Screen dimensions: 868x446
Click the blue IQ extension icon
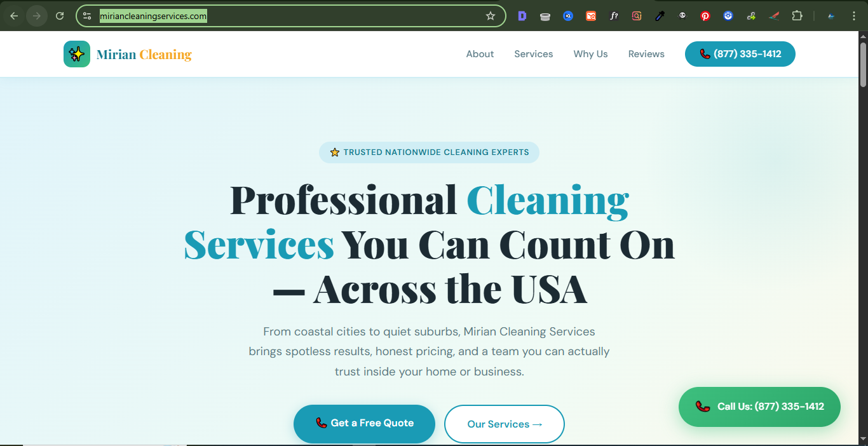point(567,16)
